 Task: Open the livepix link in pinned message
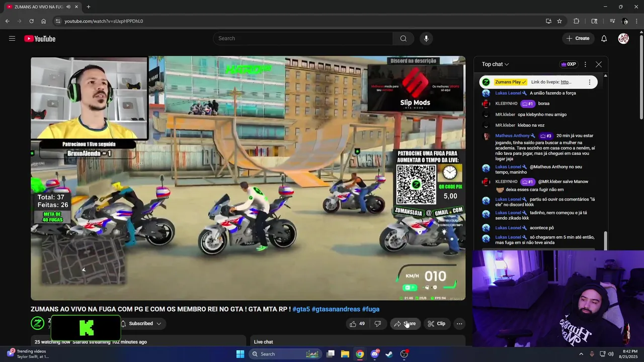click(x=566, y=82)
